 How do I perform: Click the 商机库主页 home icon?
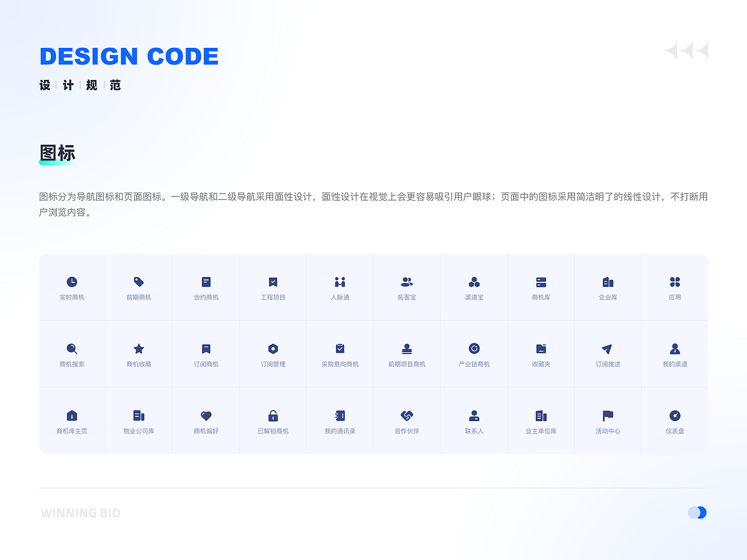tap(72, 415)
